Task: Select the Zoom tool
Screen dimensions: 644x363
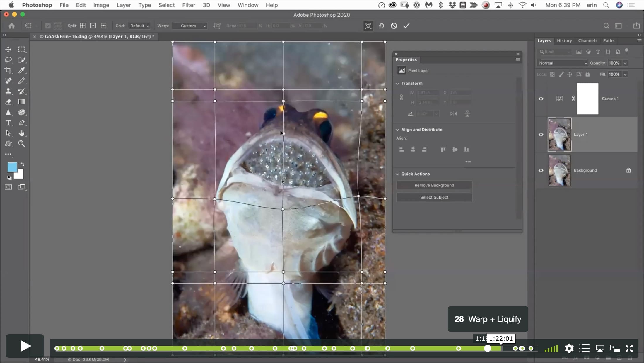Action: [22, 144]
